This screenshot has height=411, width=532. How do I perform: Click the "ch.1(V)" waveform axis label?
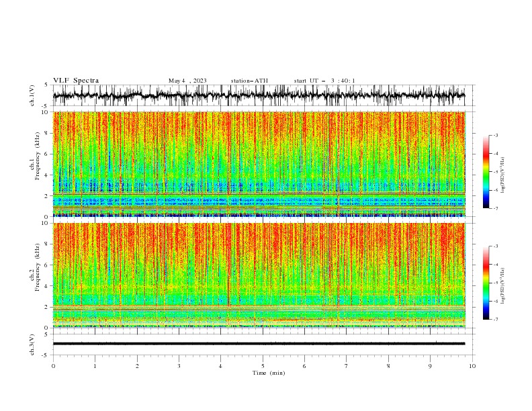32,95
